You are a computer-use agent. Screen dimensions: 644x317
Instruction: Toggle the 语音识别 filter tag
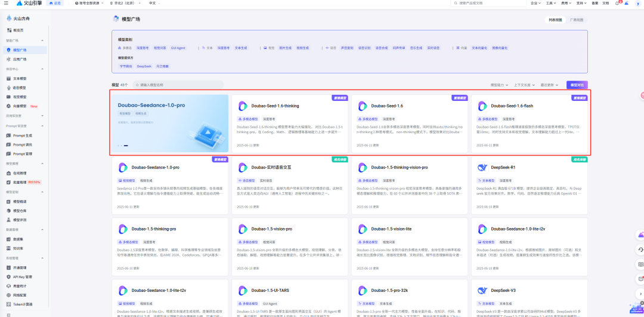coord(364,48)
